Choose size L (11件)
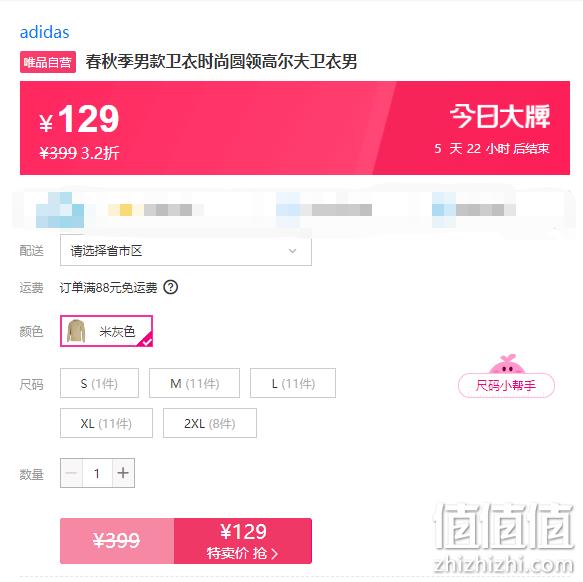Screen dimensions: 583x582 293,383
